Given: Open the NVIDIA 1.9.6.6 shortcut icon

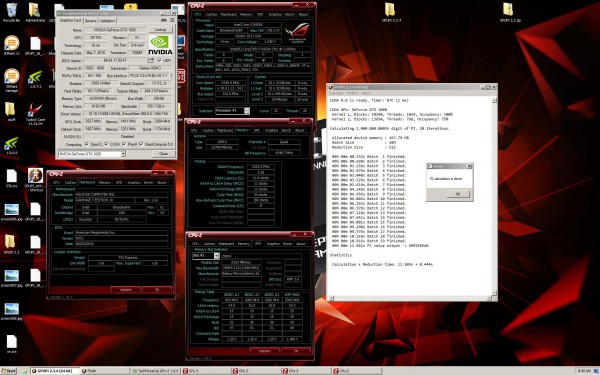Looking at the screenshot, I should 11,145.
